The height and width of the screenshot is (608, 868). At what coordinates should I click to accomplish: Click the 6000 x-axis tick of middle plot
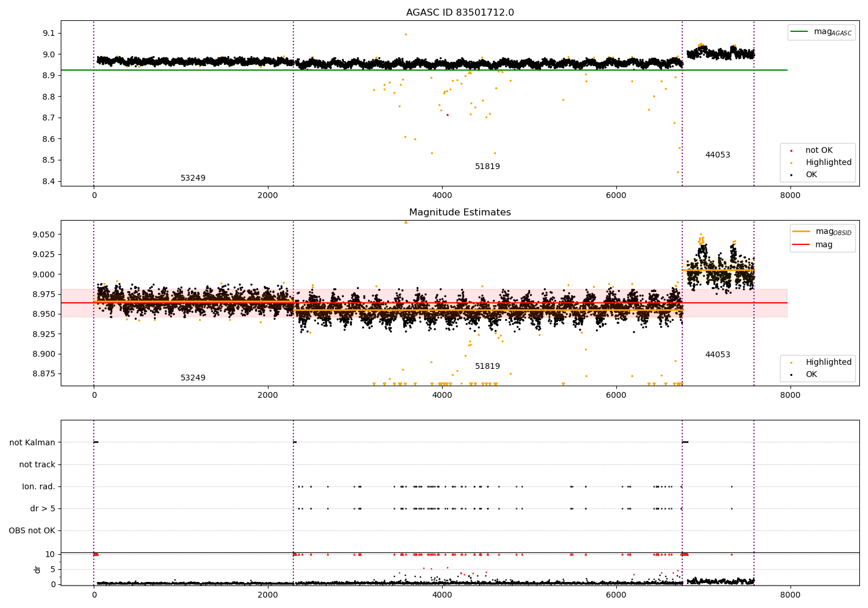(616, 395)
